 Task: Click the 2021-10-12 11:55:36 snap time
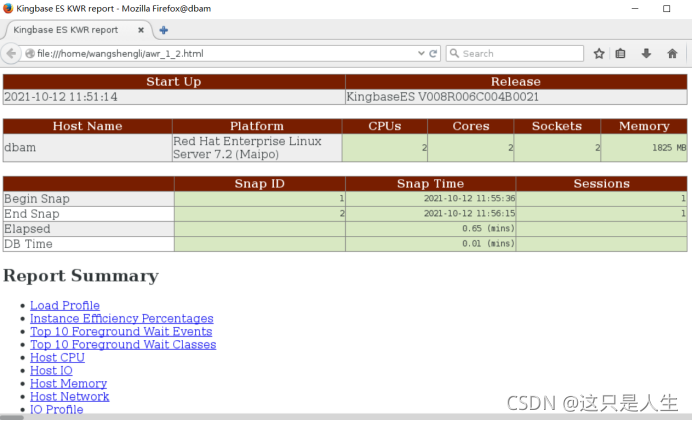click(x=469, y=198)
